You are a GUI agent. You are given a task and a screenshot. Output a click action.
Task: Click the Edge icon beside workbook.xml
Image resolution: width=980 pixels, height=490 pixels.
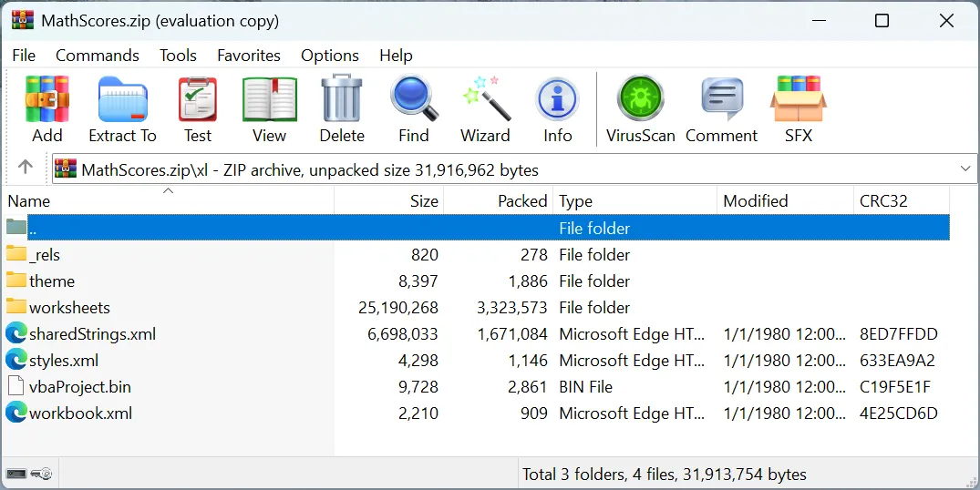point(16,412)
